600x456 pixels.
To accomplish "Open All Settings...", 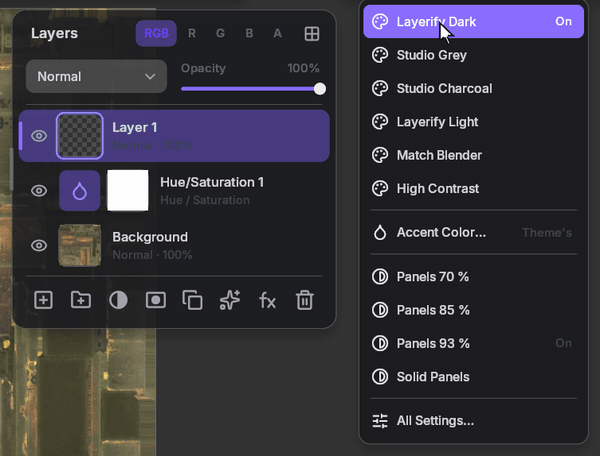I will pyautogui.click(x=474, y=421).
